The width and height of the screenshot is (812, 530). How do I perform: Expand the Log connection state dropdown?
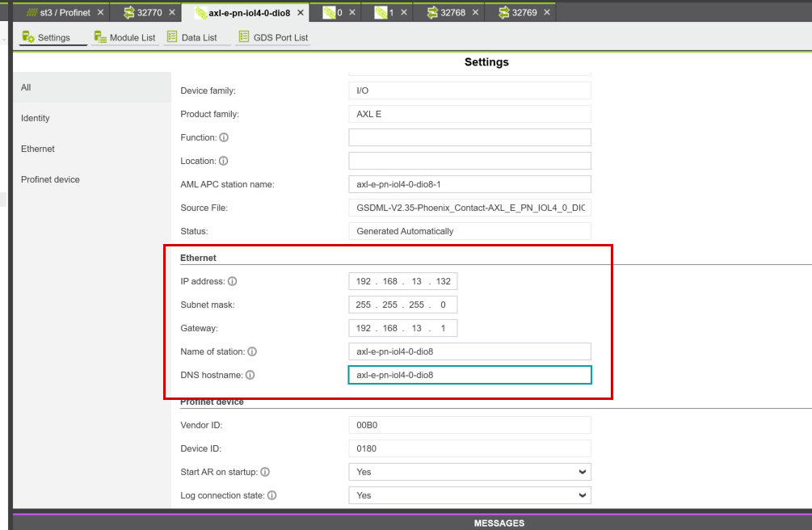[x=469, y=495]
